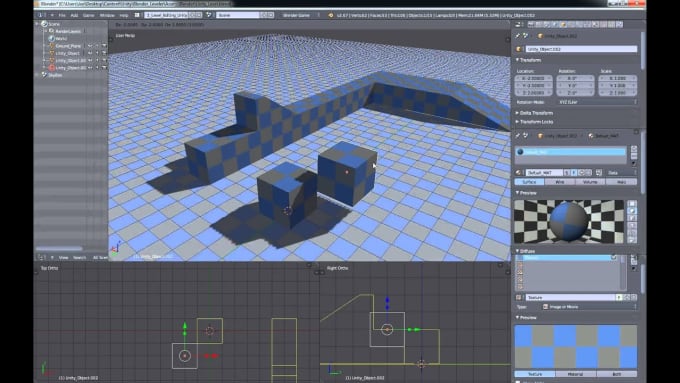Image resolution: width=680 pixels, height=383 pixels.
Task: Click the pin icon in the object properties header
Action: (518, 36)
